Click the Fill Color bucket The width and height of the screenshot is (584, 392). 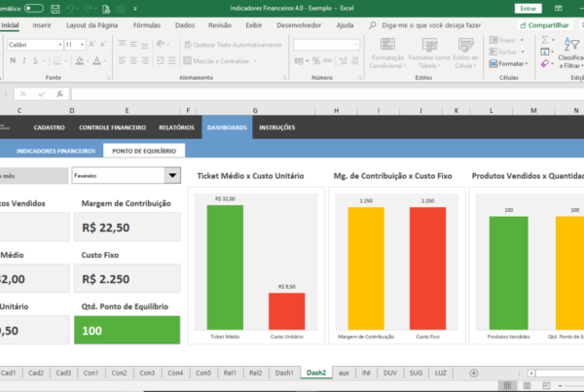(x=80, y=60)
